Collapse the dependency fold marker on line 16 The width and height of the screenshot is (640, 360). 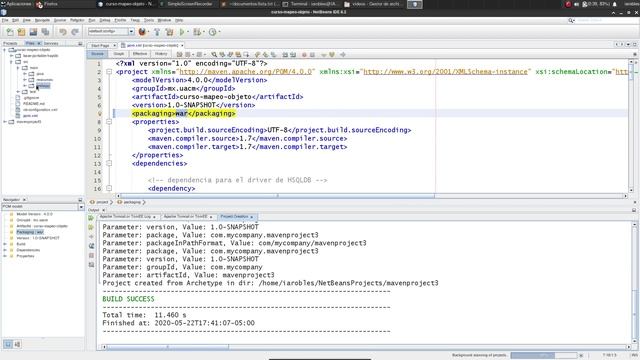tap(109, 188)
